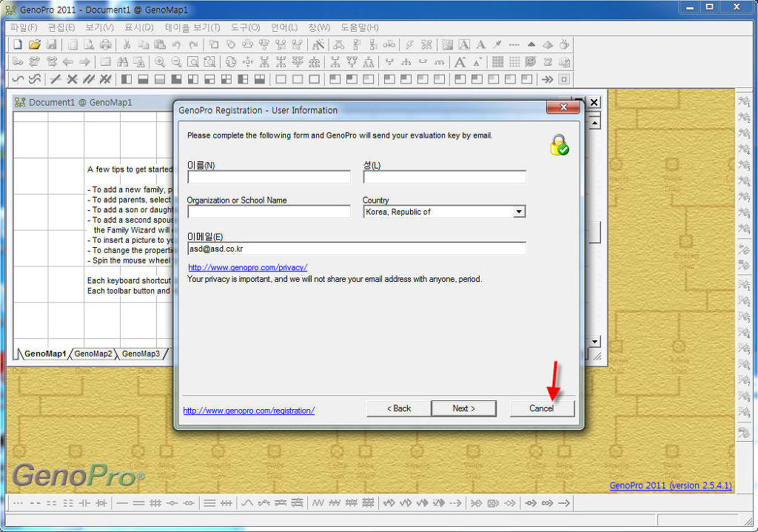Open the 편집(E) menu

tap(61, 27)
